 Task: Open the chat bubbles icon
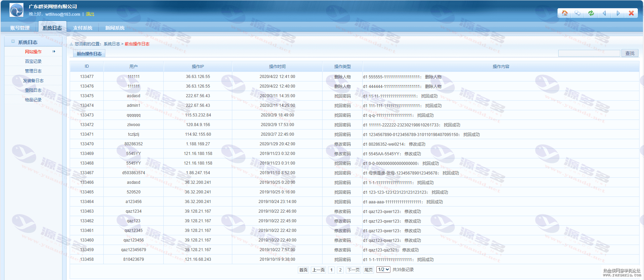pyautogui.click(x=577, y=13)
